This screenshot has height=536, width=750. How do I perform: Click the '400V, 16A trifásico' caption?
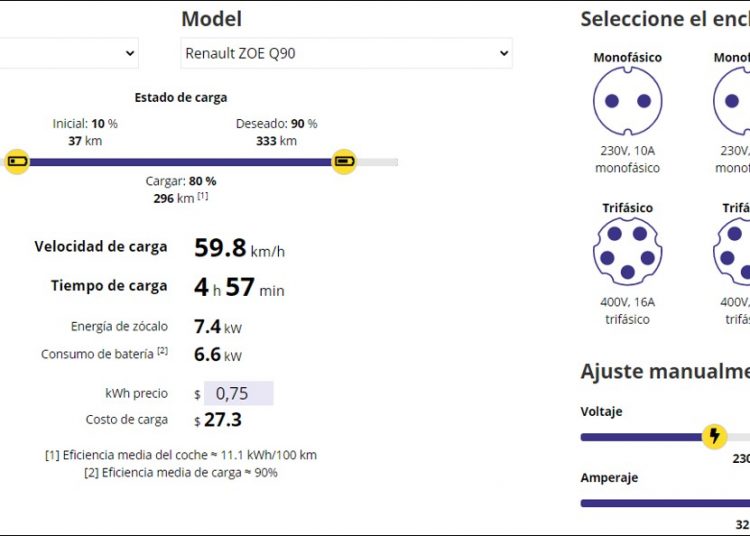pos(627,311)
